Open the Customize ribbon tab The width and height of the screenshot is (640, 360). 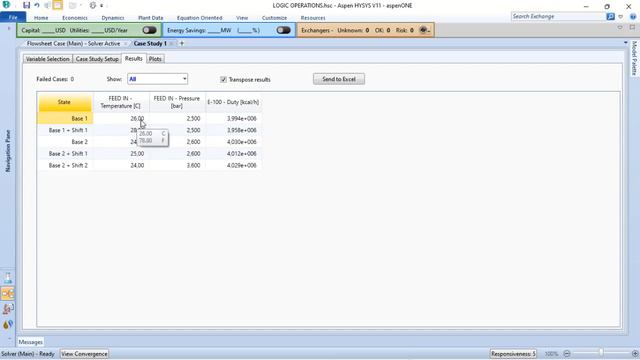(274, 18)
